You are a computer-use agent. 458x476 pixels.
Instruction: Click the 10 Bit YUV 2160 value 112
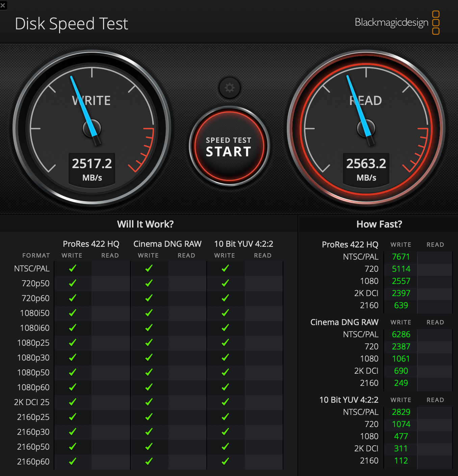coord(401,461)
